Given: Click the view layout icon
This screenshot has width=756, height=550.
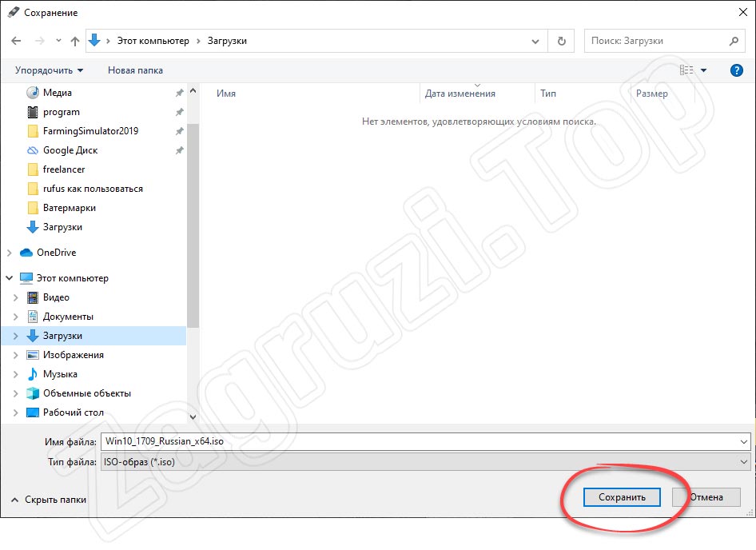Looking at the screenshot, I should 686,70.
